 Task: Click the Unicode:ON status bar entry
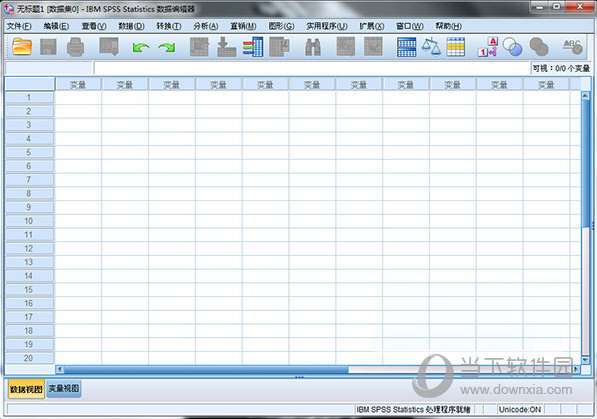point(520,409)
